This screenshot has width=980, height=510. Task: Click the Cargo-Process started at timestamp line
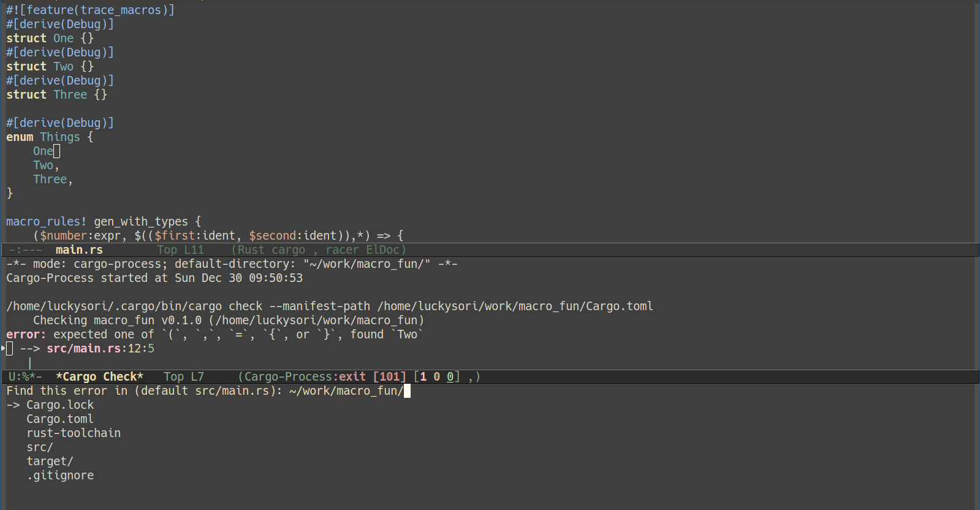pos(154,278)
